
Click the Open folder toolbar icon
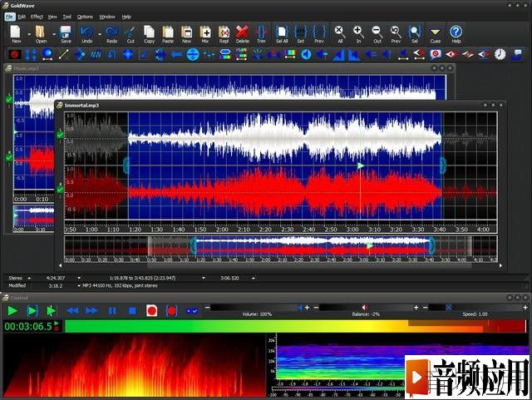pyautogui.click(x=41, y=34)
